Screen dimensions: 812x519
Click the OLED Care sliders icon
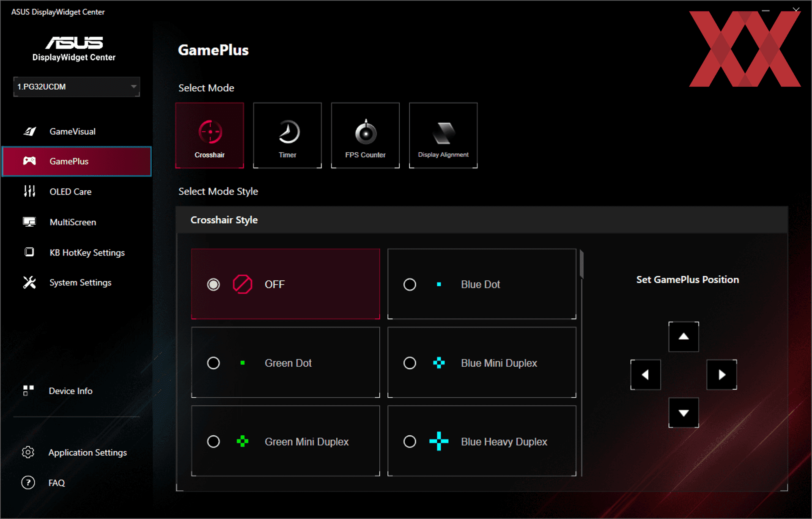click(29, 191)
